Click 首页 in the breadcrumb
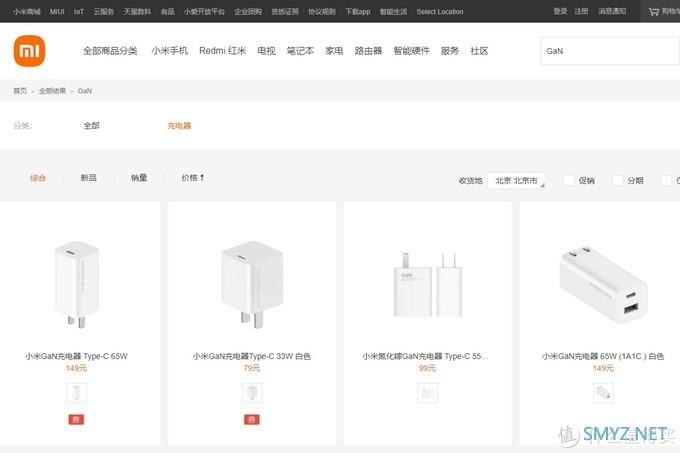Image resolution: width=680 pixels, height=453 pixels. click(20, 91)
